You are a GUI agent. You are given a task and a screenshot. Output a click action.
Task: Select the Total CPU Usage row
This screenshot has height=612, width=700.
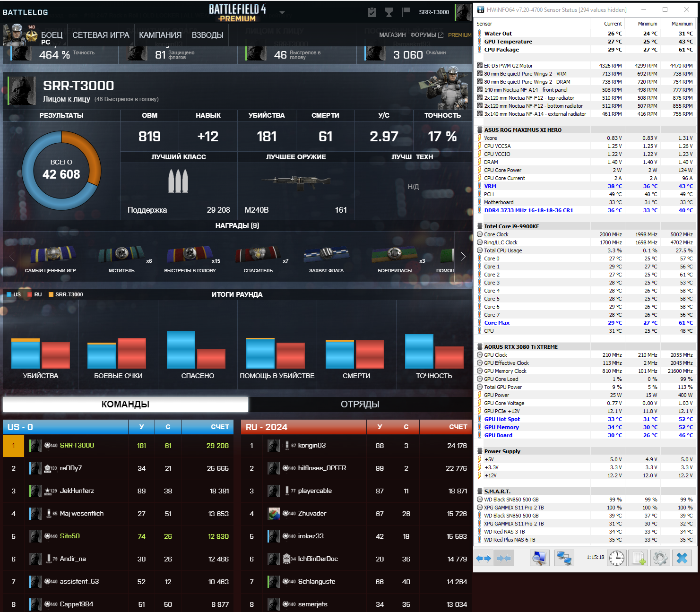[585, 250]
